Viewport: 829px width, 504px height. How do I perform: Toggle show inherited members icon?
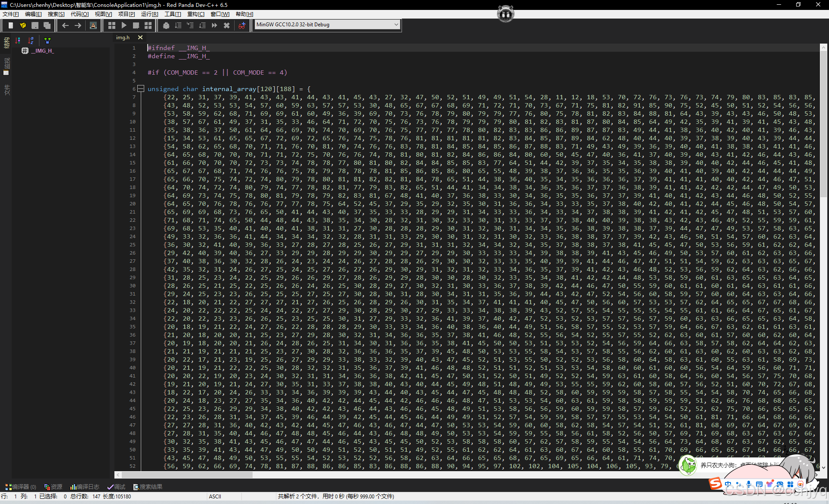coord(47,41)
